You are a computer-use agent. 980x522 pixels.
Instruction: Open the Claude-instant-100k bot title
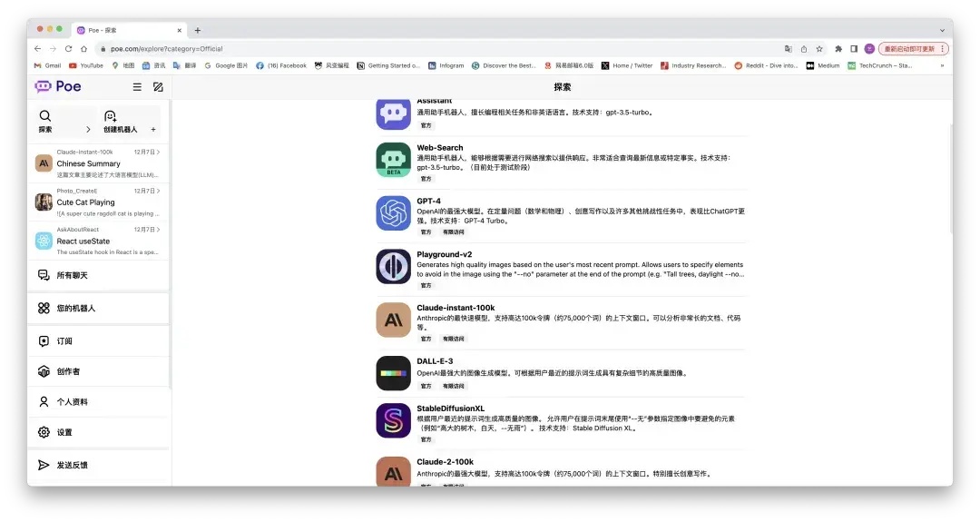pyautogui.click(x=456, y=308)
